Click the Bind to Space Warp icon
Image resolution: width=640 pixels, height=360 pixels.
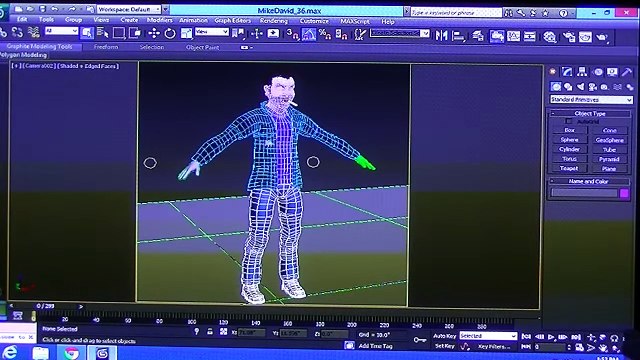(34, 32)
